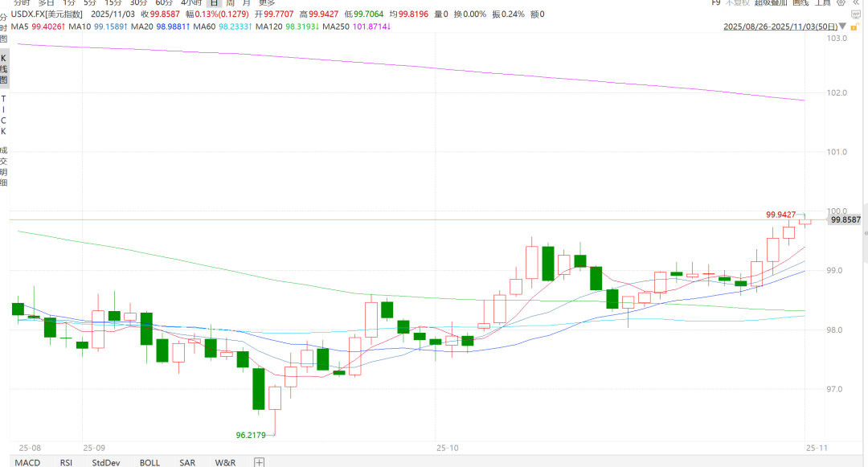Screen dimensions: 868x467
Task: Open the 工具 tools menu
Action: 823,2
